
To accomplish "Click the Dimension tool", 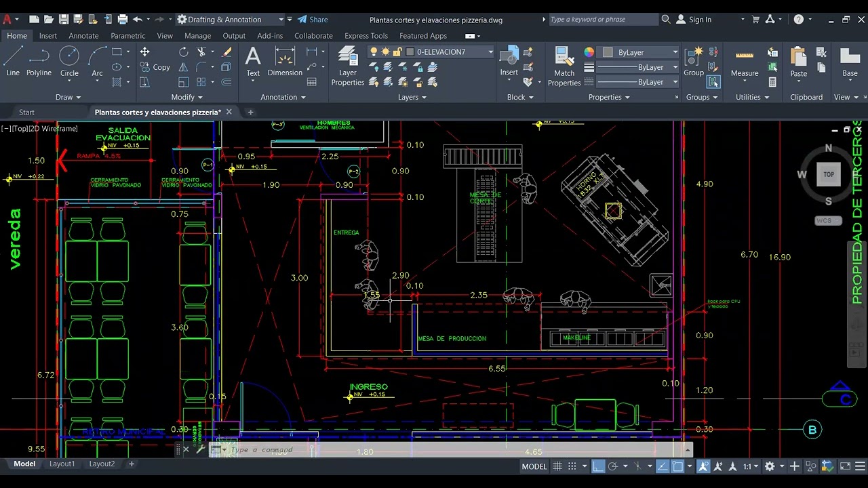I will [x=285, y=61].
